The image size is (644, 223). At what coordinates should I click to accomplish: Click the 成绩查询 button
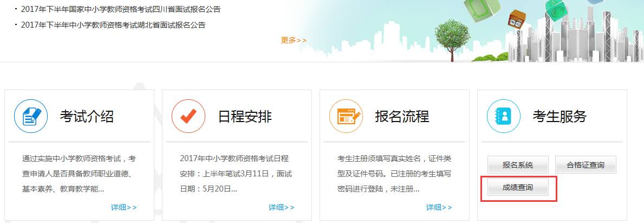pos(518,187)
